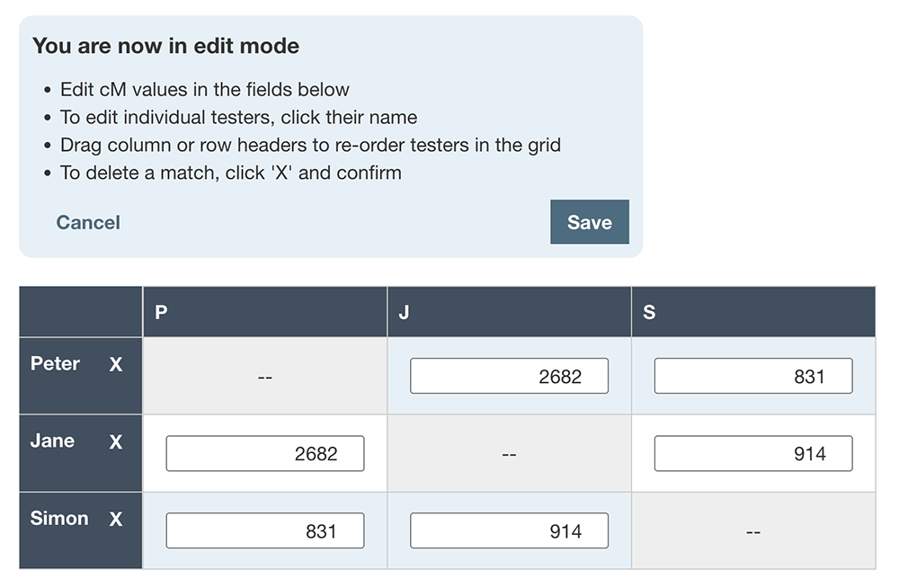Click Jane's name to edit tester

click(x=52, y=441)
